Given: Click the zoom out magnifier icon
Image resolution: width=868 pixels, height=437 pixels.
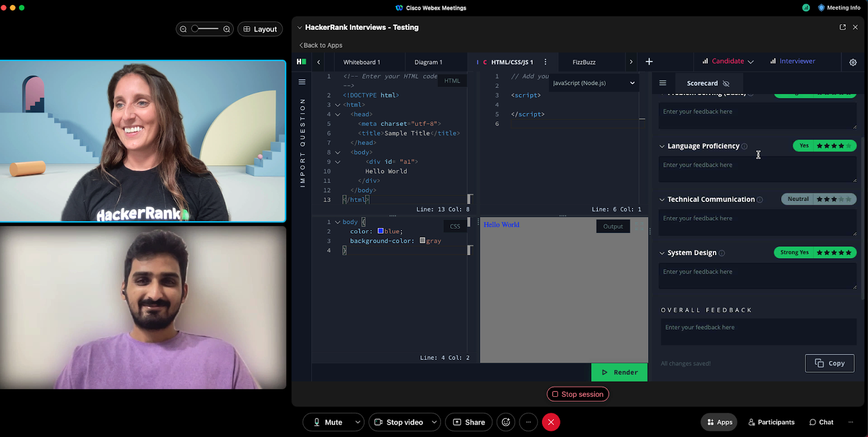Looking at the screenshot, I should click(183, 29).
